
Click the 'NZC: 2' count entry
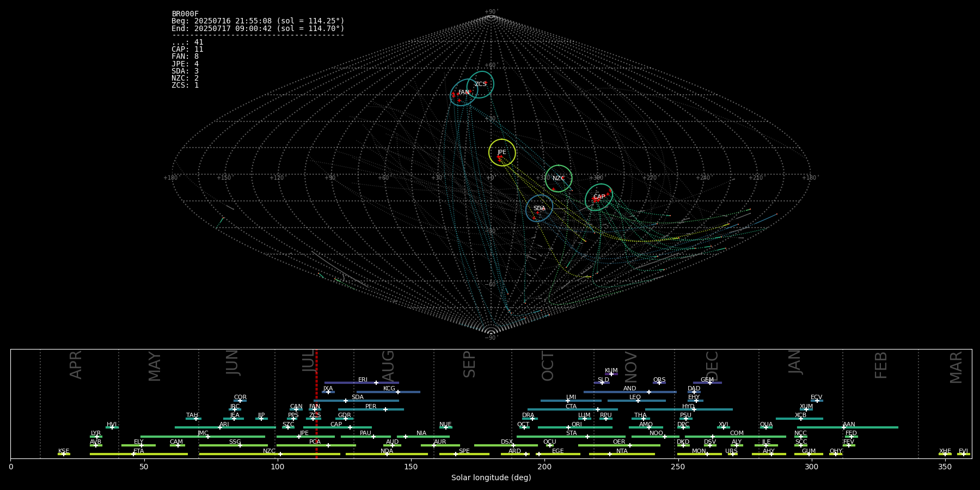(185, 78)
